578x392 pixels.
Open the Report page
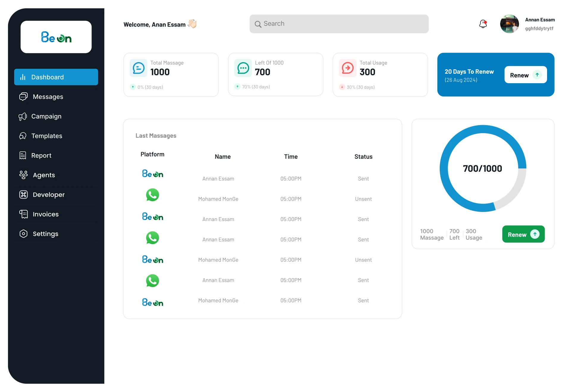click(56, 155)
